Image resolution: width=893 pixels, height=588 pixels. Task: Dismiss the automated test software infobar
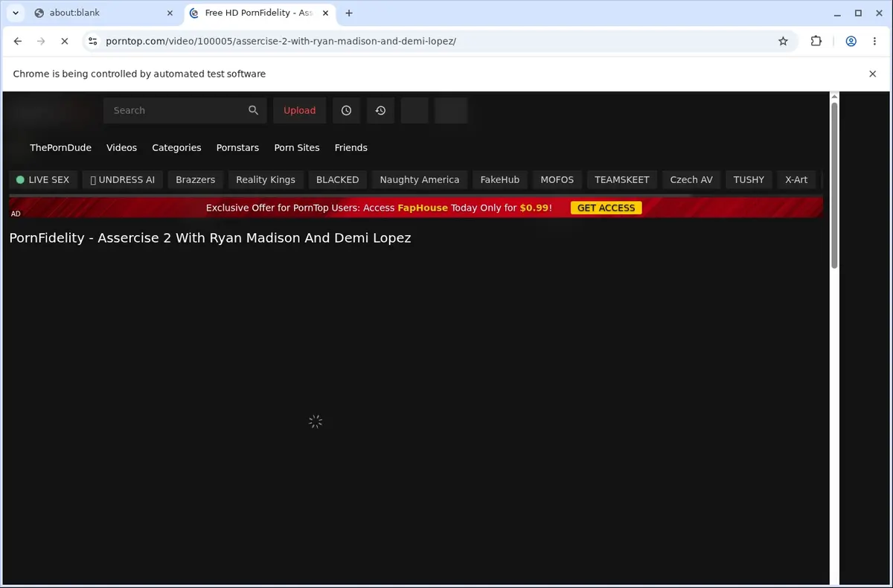[873, 74]
